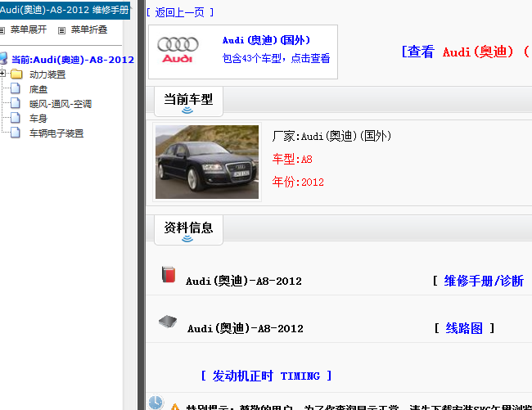Open the 动力装置 folder icon
The image size is (532, 410).
pyautogui.click(x=16, y=74)
